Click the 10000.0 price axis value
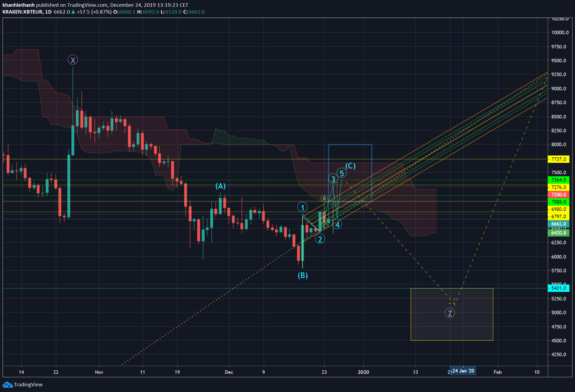 (x=560, y=33)
